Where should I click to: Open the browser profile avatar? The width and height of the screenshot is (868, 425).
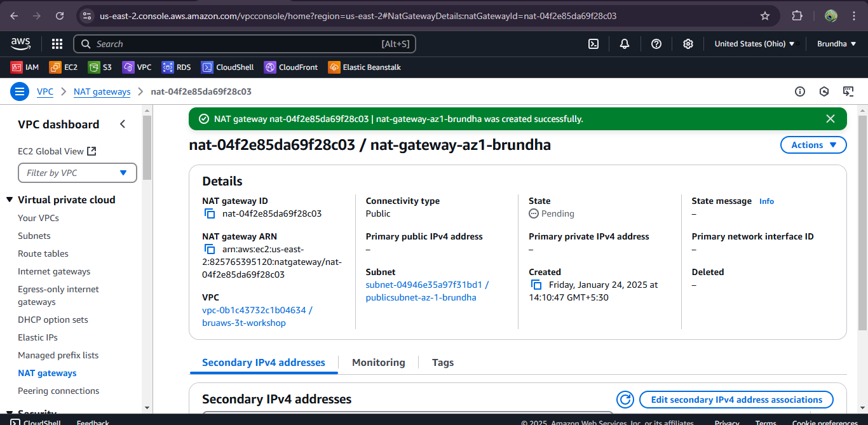[x=831, y=16]
